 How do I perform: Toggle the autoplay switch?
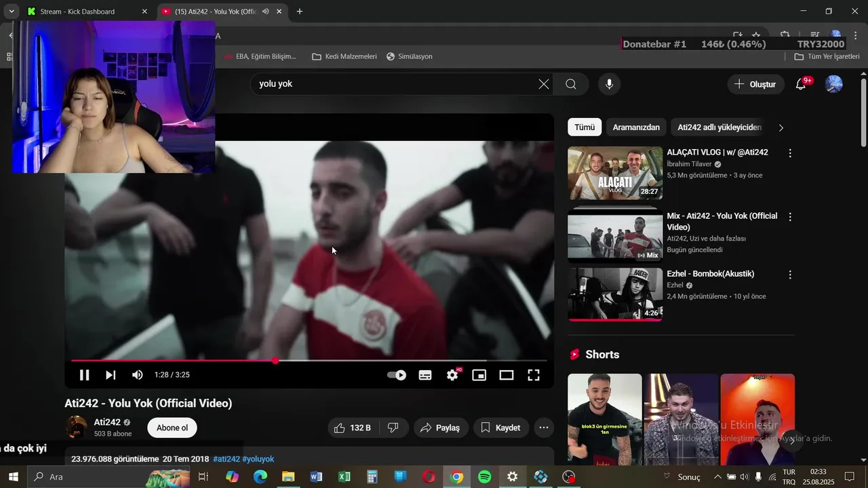(x=397, y=375)
